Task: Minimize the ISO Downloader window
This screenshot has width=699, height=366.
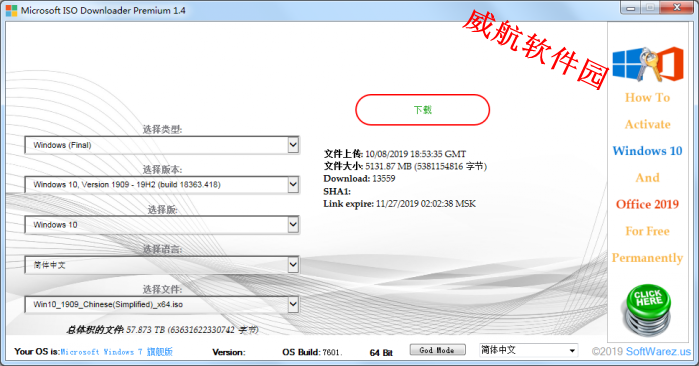Action: click(x=630, y=8)
